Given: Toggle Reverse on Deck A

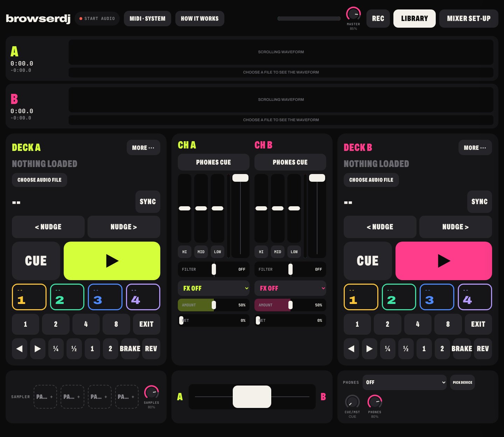Looking at the screenshot, I should [x=151, y=349].
